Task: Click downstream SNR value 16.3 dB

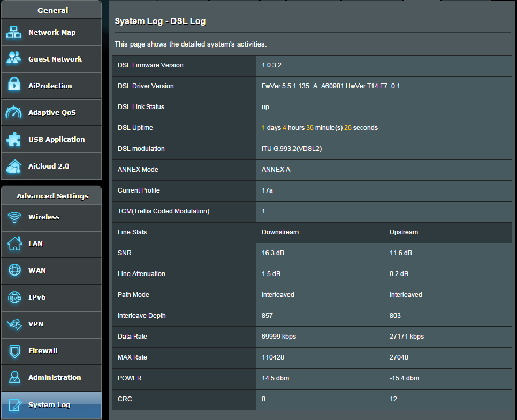Action: [x=272, y=253]
